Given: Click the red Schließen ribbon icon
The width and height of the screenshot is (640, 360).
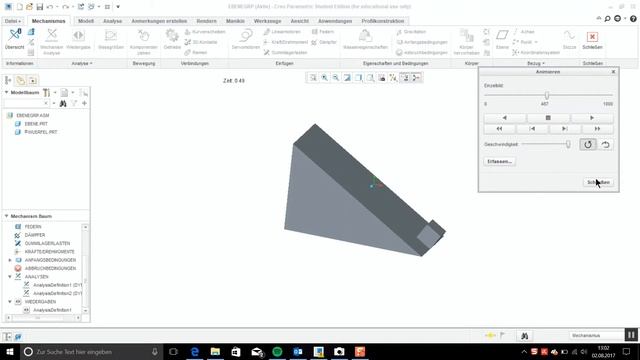Looking at the screenshot, I should [592, 37].
